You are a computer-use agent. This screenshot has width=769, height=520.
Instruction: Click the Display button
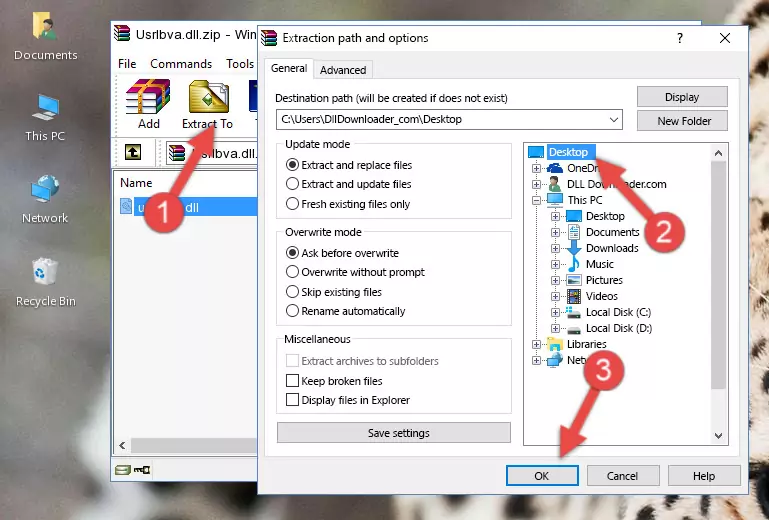tap(682, 97)
